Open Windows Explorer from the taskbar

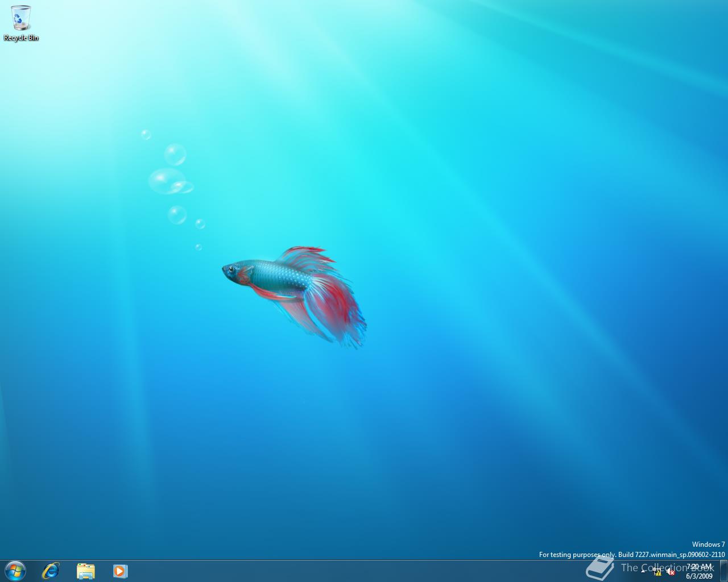point(85,571)
